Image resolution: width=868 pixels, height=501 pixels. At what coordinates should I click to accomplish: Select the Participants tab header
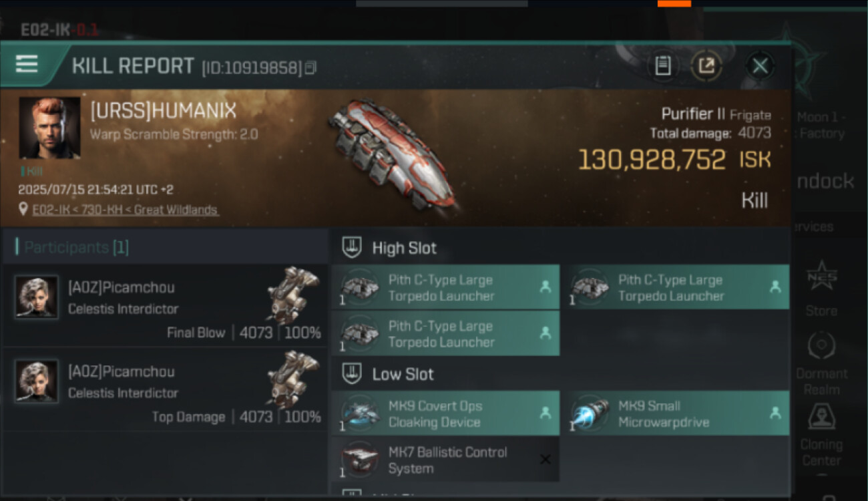tap(72, 247)
